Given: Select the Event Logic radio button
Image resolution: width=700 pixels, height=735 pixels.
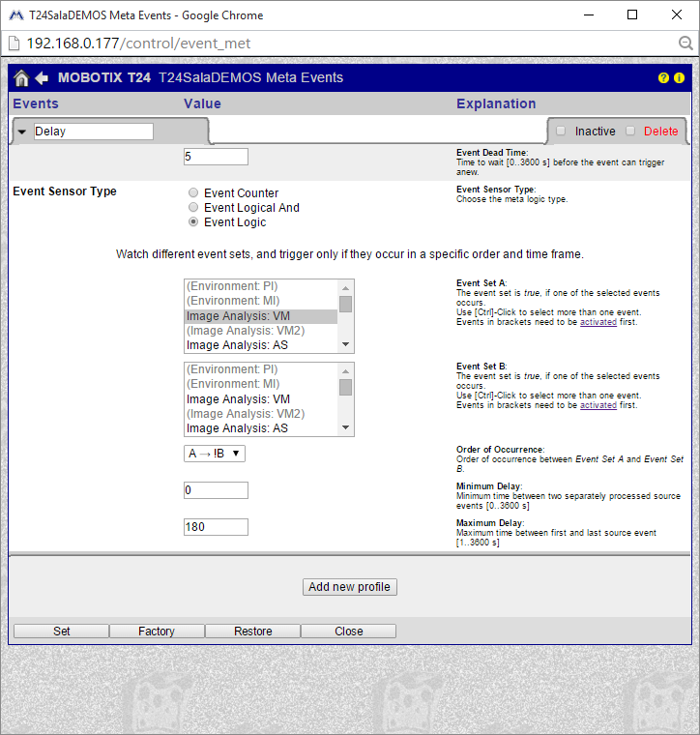Looking at the screenshot, I should coord(193,221).
